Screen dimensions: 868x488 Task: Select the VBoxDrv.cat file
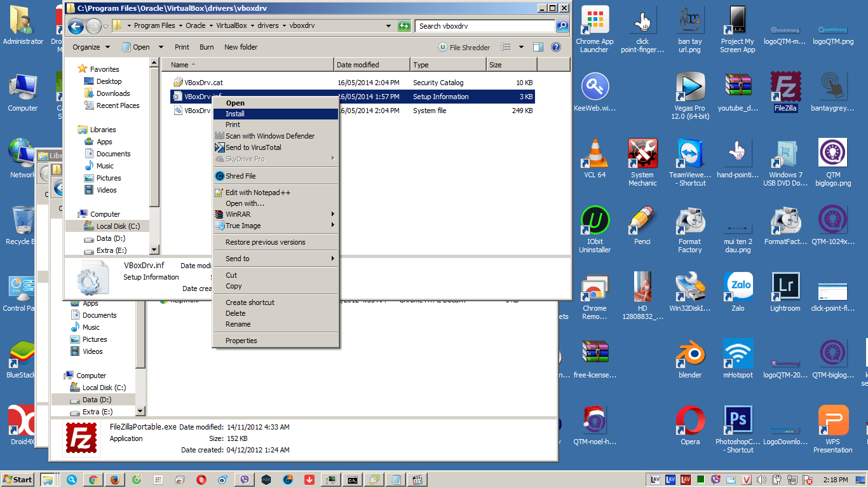(x=203, y=83)
